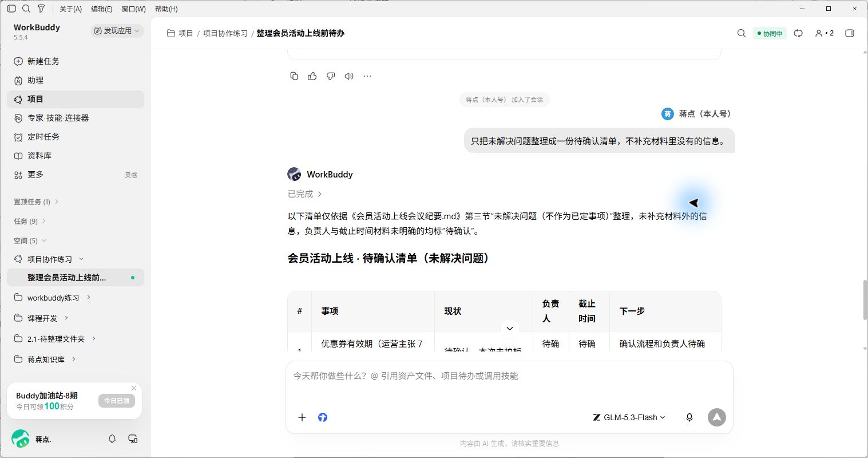Open the GLM-5.3-Flash model dropdown
Image resolution: width=868 pixels, height=458 pixels.
pyautogui.click(x=629, y=417)
